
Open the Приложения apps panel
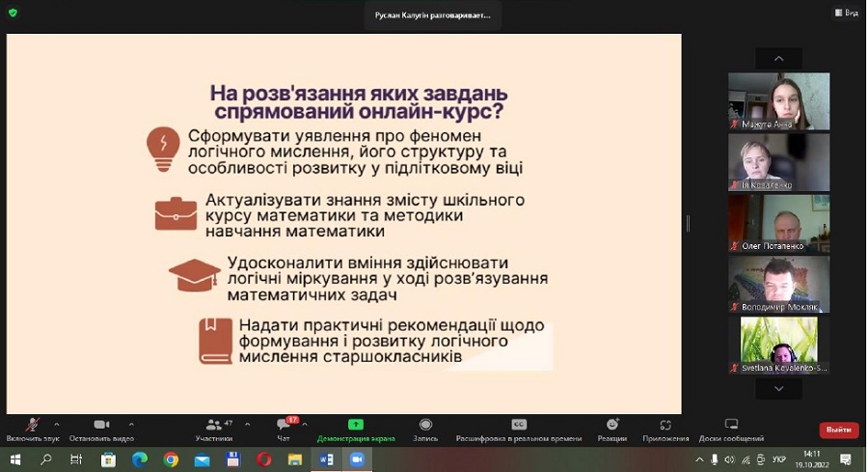(x=665, y=429)
